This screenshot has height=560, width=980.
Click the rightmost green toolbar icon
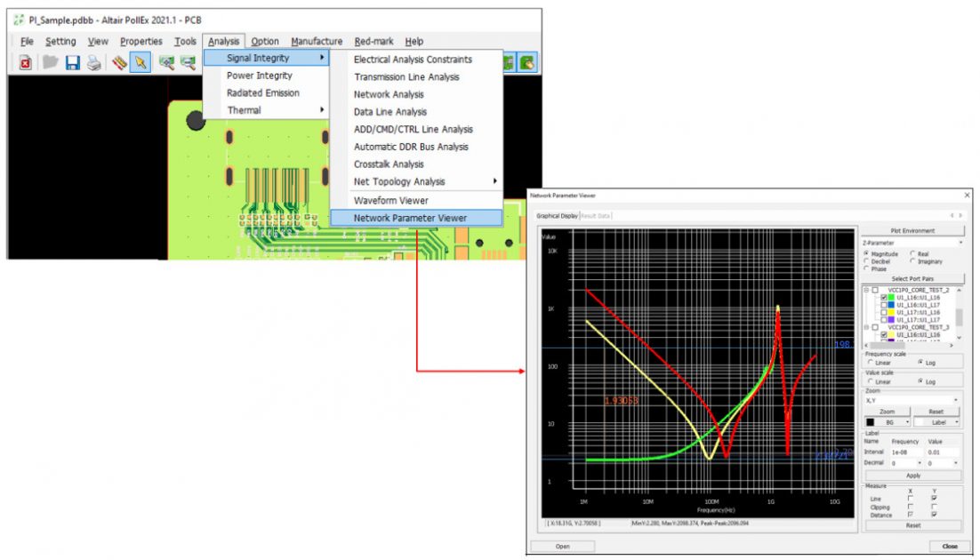point(528,62)
